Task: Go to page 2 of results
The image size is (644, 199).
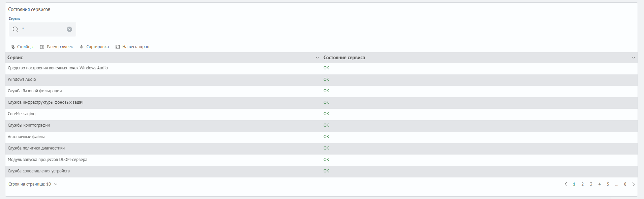Action: pyautogui.click(x=582, y=184)
